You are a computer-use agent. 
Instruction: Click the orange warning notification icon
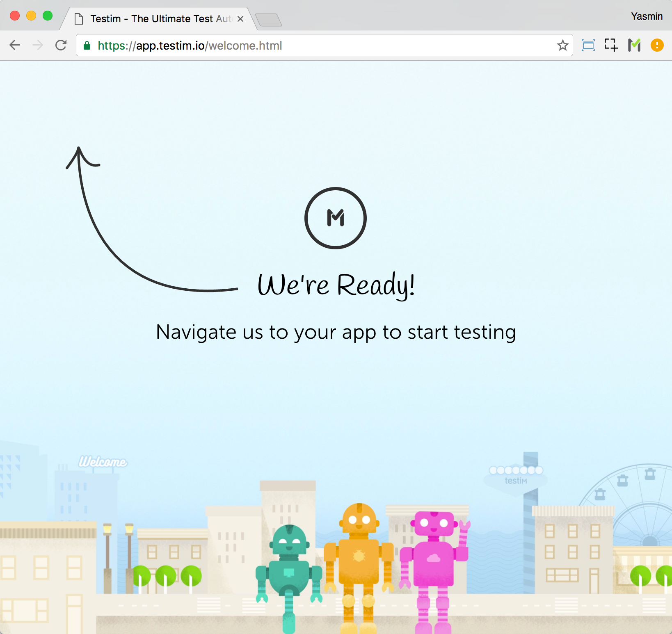tap(657, 45)
